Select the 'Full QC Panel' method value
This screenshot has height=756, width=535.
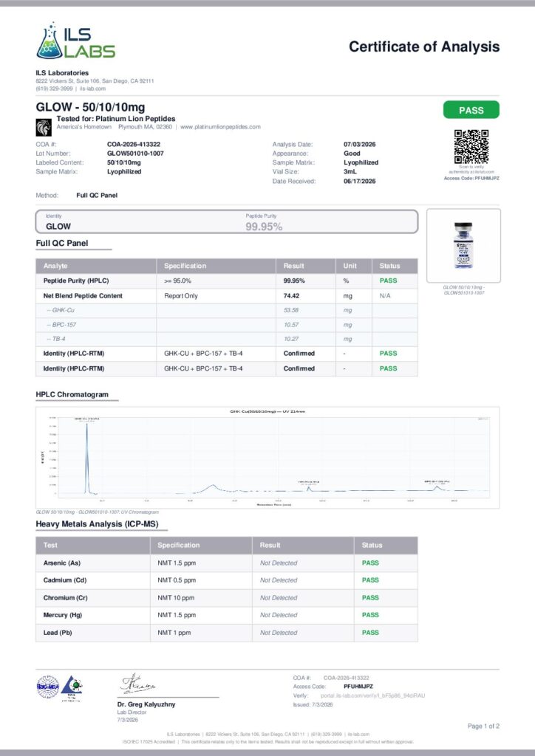[97, 195]
